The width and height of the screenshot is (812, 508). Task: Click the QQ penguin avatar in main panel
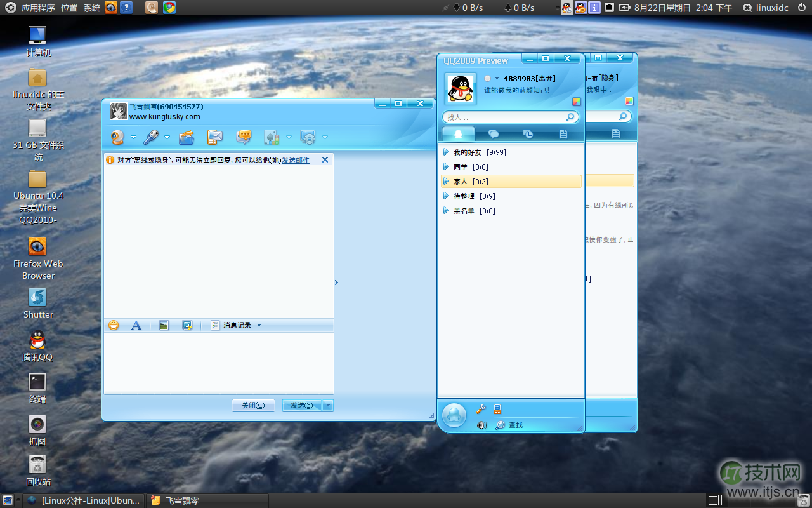coord(460,89)
